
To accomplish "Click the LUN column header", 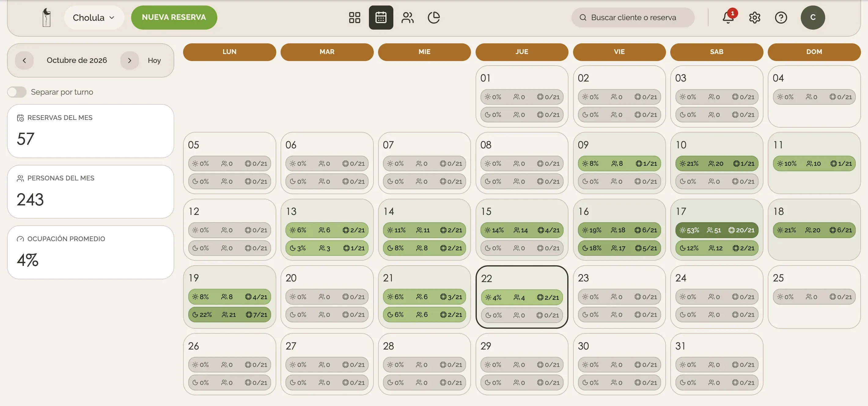I will (x=230, y=52).
